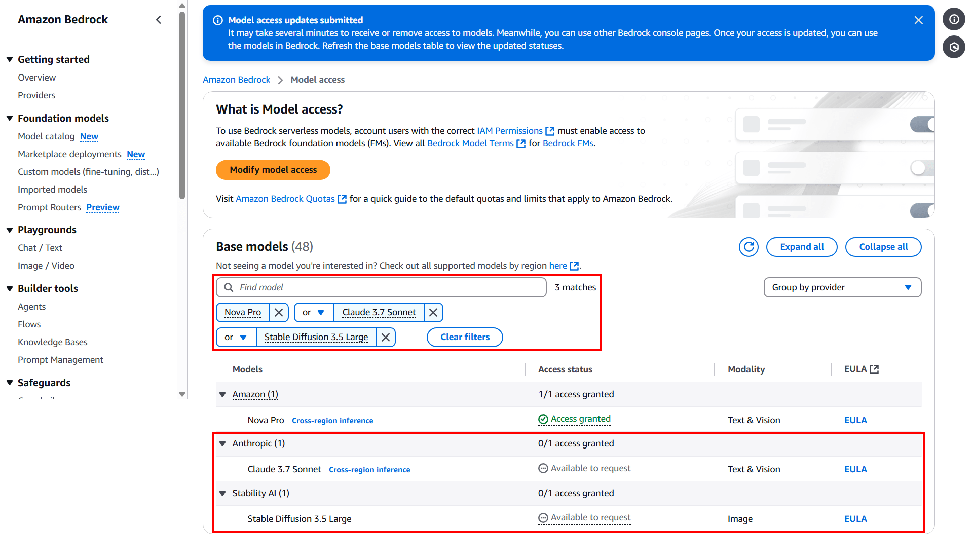973x560 pixels.
Task: Click the Claude 3.7 Sonnet pending status icon
Action: click(543, 469)
